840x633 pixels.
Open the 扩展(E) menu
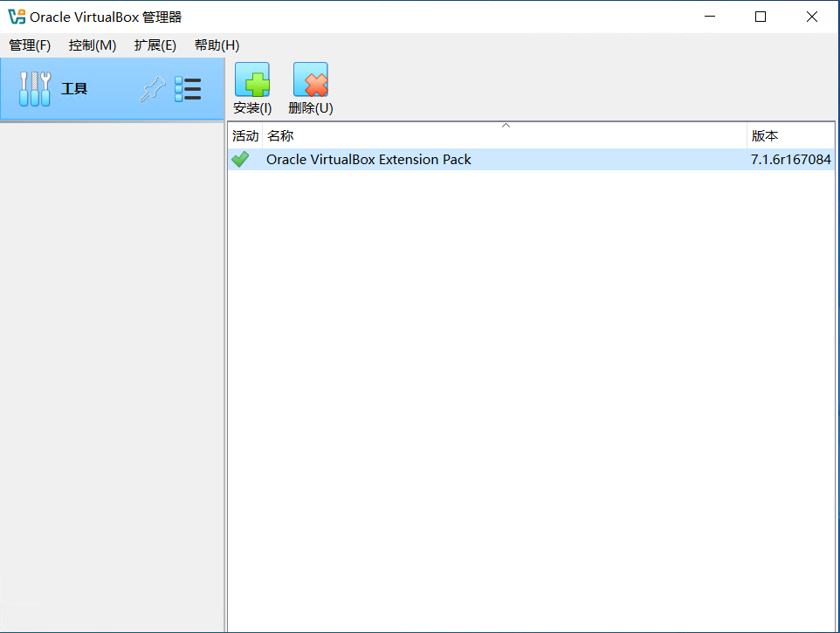point(155,45)
